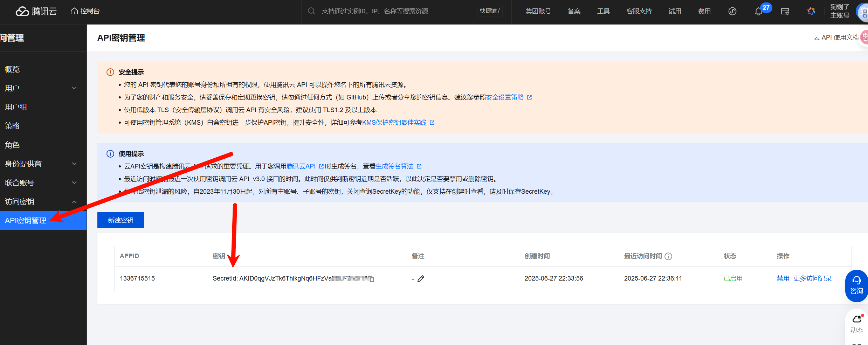Click the search magnifier icon
The width and height of the screenshot is (868, 345).
311,11
